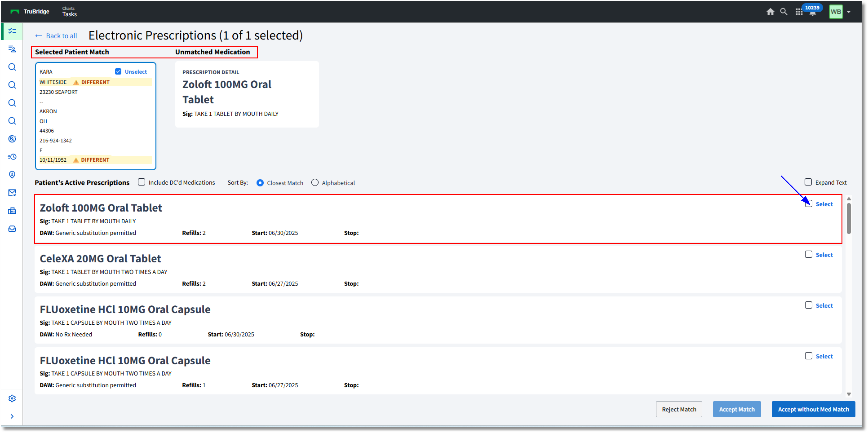Go Back to all prescriptions
The width and height of the screenshot is (868, 433).
click(62, 36)
